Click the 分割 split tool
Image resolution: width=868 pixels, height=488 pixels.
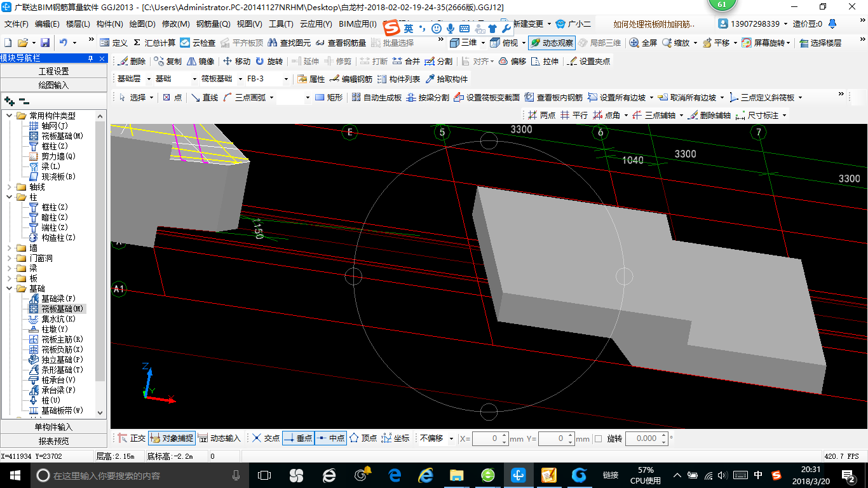438,61
